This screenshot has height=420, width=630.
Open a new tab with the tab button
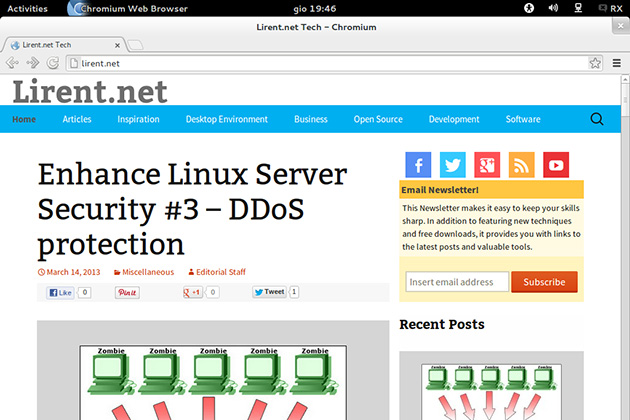136,45
